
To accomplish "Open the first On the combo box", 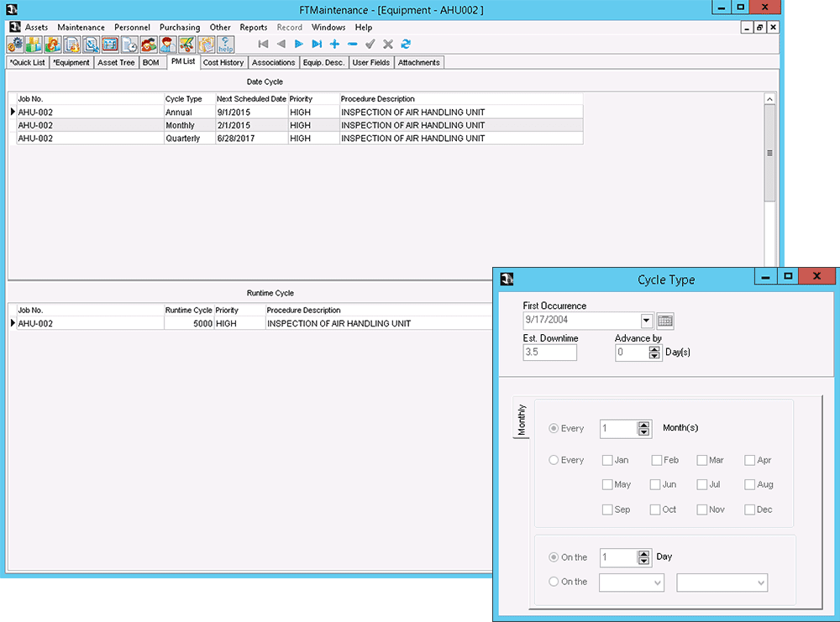I will 632,583.
